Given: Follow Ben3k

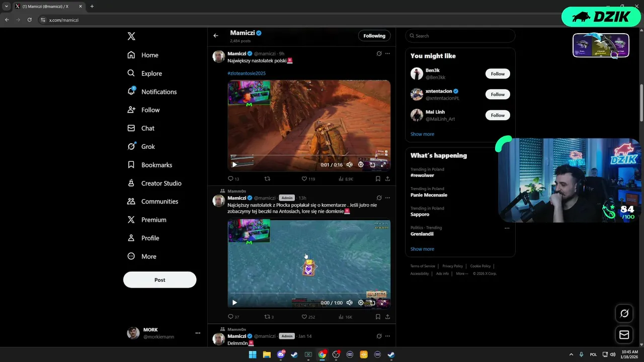Looking at the screenshot, I should tap(498, 74).
